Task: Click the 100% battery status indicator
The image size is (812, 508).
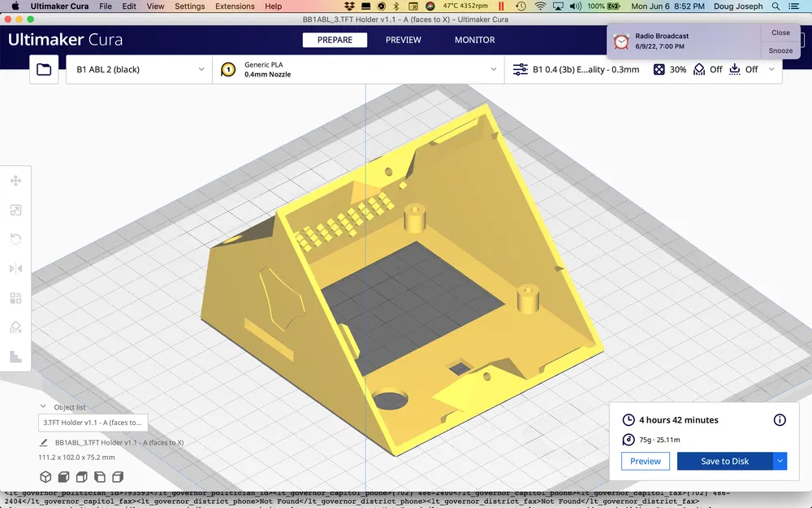Action: point(603,7)
